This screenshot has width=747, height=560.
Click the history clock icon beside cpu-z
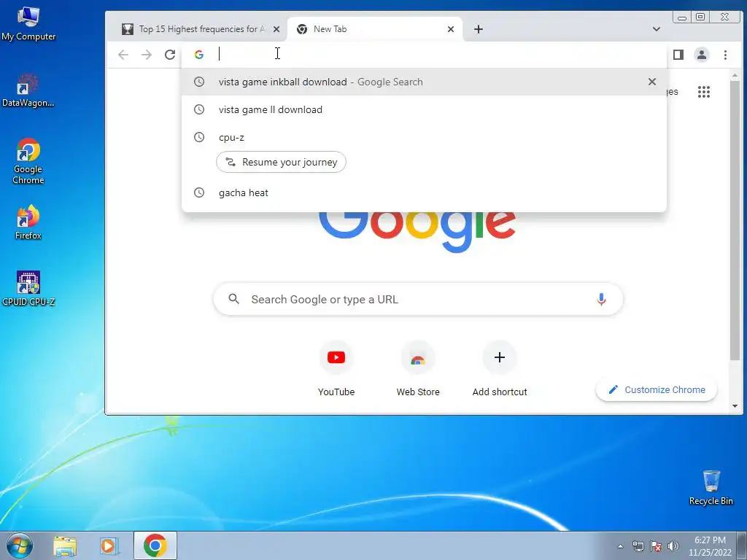[199, 137]
